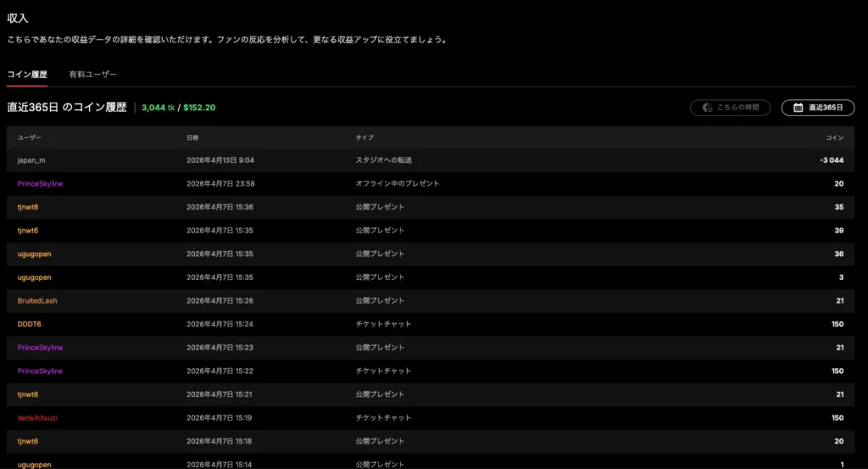Select the date 2026年4月7日 23:58
Screen dimensions: 868x469
tap(220, 183)
